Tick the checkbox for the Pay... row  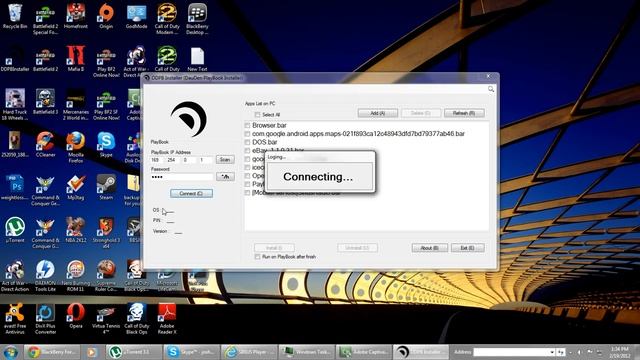tap(247, 184)
